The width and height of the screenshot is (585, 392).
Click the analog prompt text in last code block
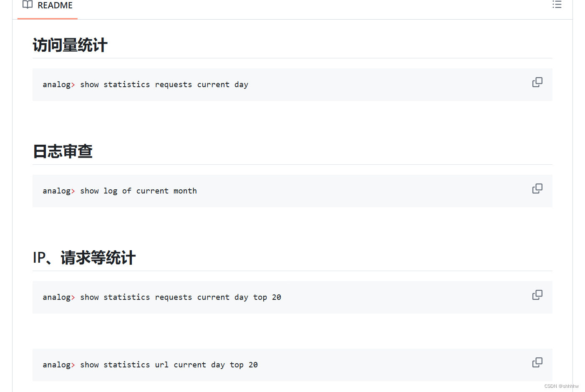pos(56,364)
